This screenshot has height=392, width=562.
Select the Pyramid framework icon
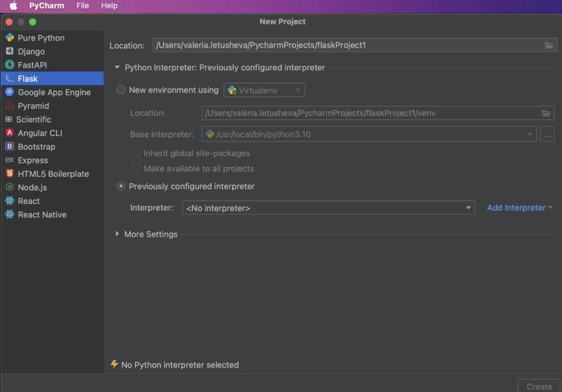pyautogui.click(x=9, y=106)
